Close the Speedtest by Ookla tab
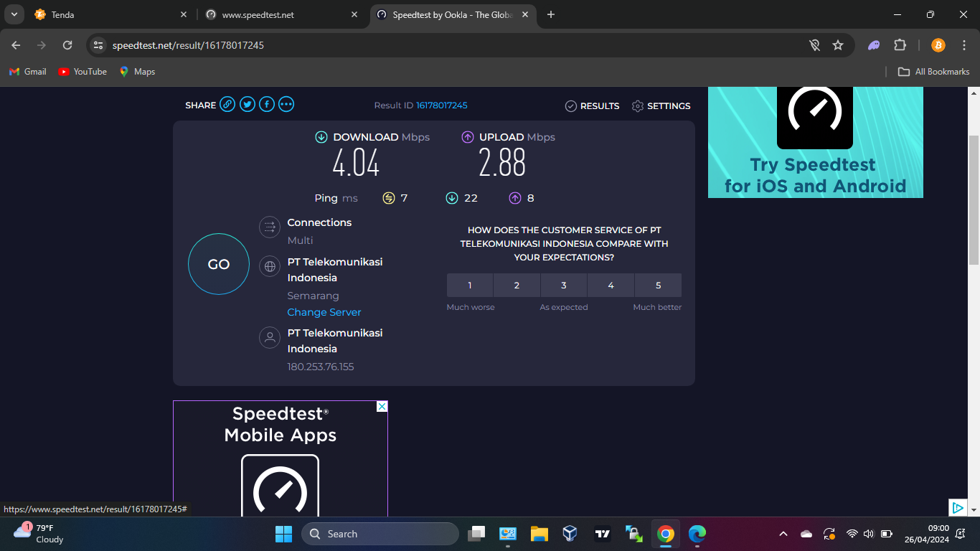980x551 pixels. [x=525, y=14]
